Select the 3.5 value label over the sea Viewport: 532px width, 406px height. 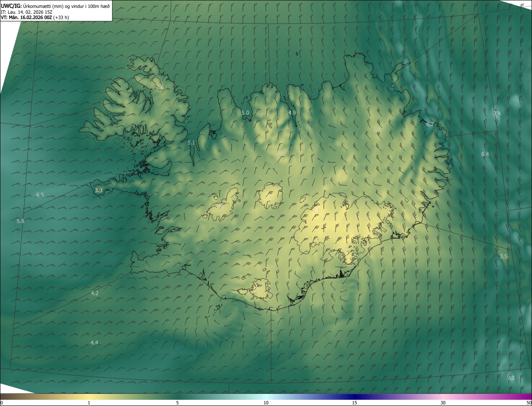[503, 256]
